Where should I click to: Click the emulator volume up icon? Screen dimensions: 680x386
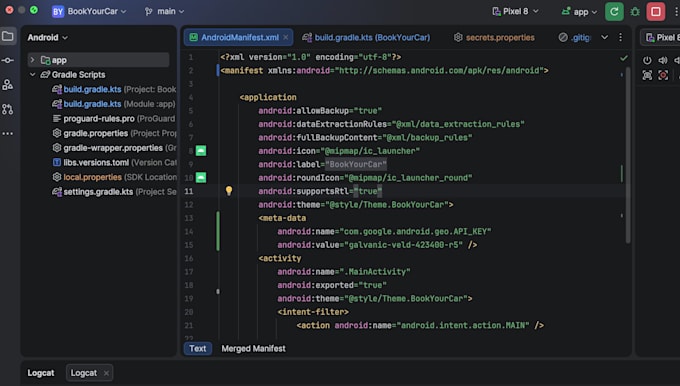point(663,60)
